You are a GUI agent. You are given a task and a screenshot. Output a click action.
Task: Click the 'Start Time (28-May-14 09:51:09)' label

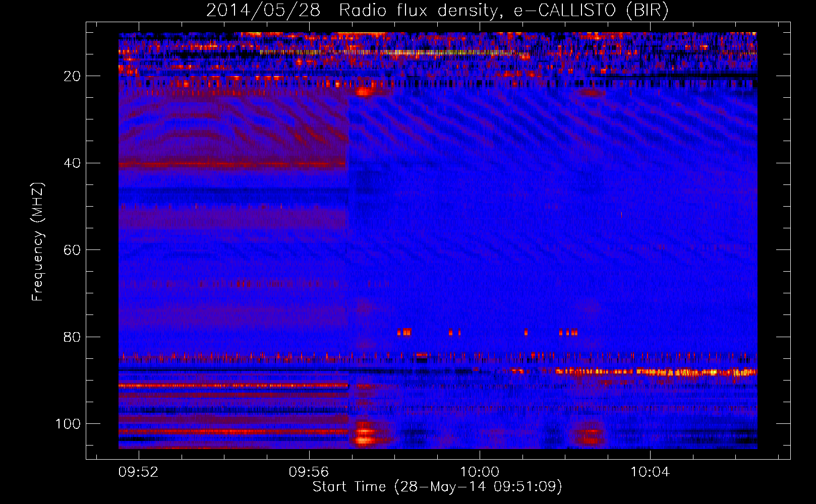pos(437,487)
